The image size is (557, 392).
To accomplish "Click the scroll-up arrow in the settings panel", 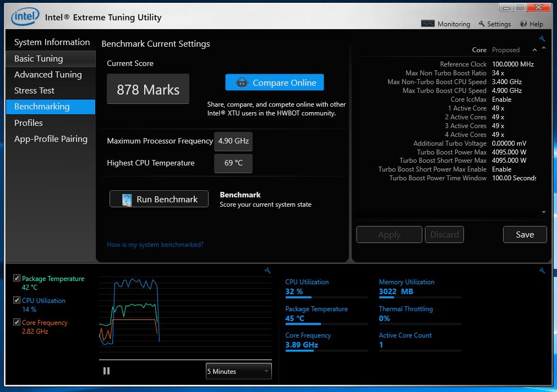I will tap(543, 47).
